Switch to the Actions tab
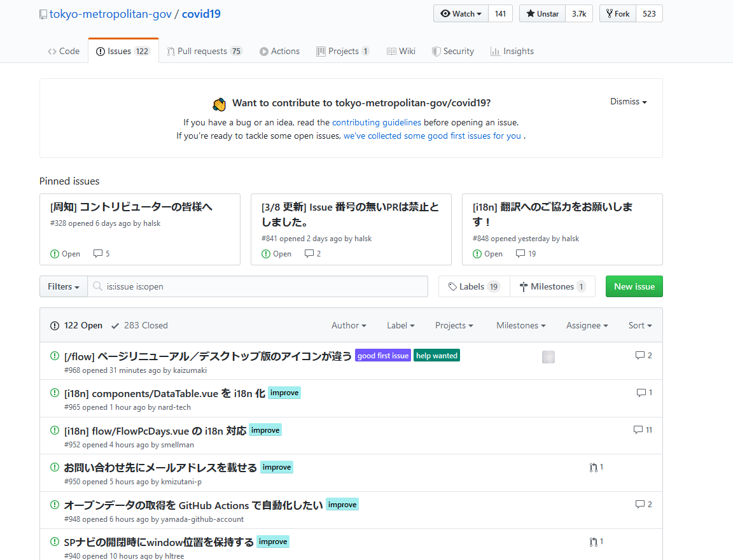Viewport: 733px width, 560px height. [x=279, y=52]
